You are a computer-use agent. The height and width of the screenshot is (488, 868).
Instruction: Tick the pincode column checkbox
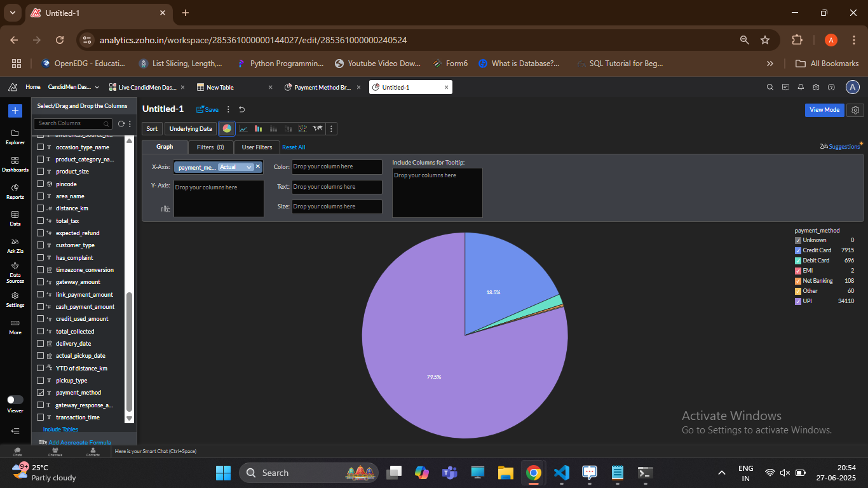click(x=41, y=184)
